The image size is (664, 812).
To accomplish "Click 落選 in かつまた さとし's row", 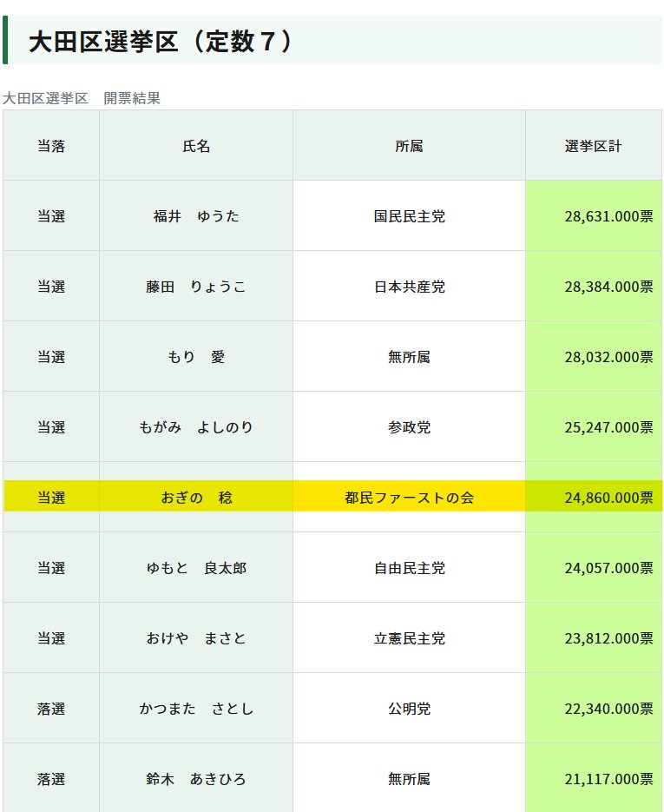I will coord(51,709).
